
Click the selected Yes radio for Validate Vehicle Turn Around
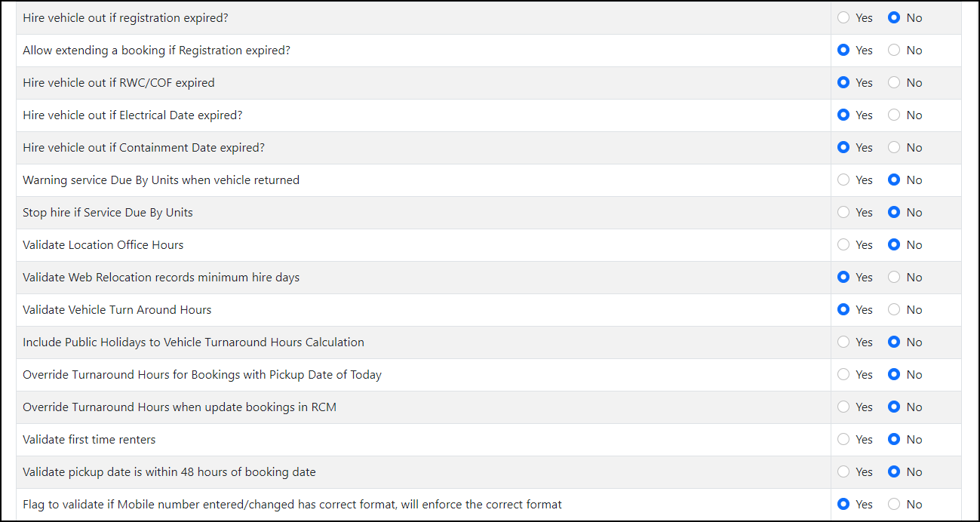843,309
